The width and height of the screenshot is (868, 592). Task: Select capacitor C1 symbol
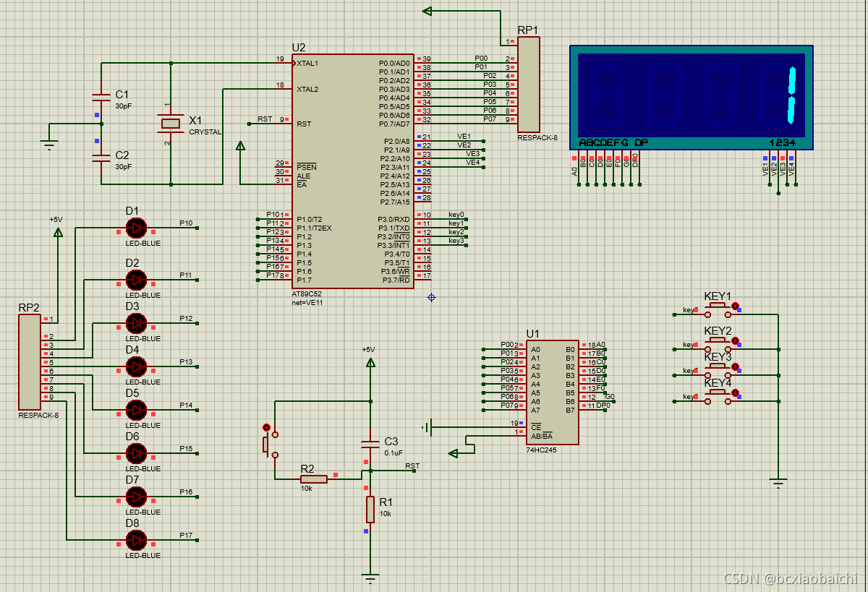click(101, 97)
